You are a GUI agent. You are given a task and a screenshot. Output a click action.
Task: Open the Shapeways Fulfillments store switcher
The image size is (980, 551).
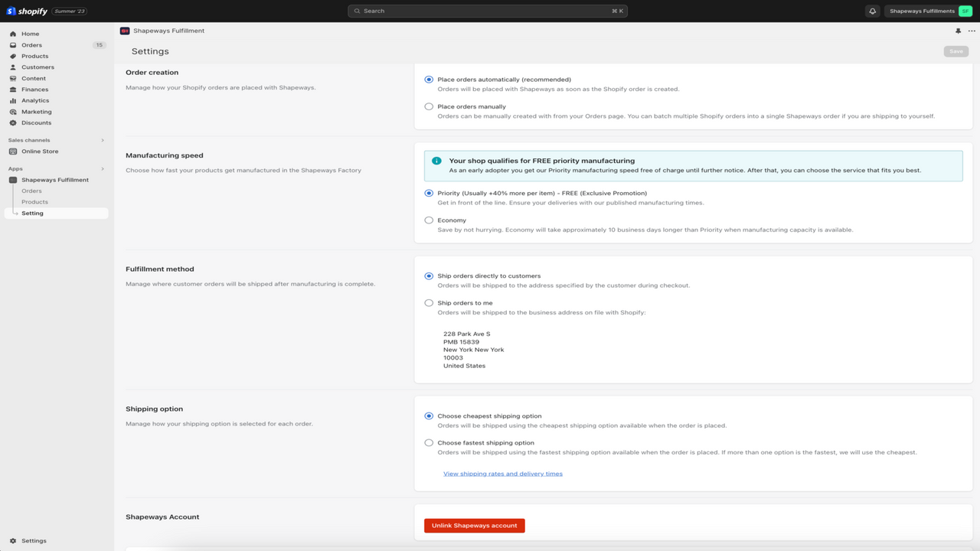[x=929, y=11]
